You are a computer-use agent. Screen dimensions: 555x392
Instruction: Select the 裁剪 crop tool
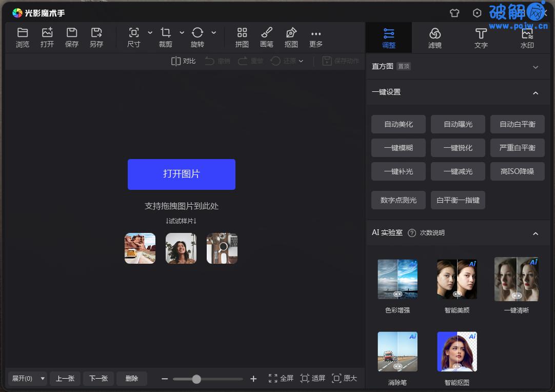(x=165, y=36)
